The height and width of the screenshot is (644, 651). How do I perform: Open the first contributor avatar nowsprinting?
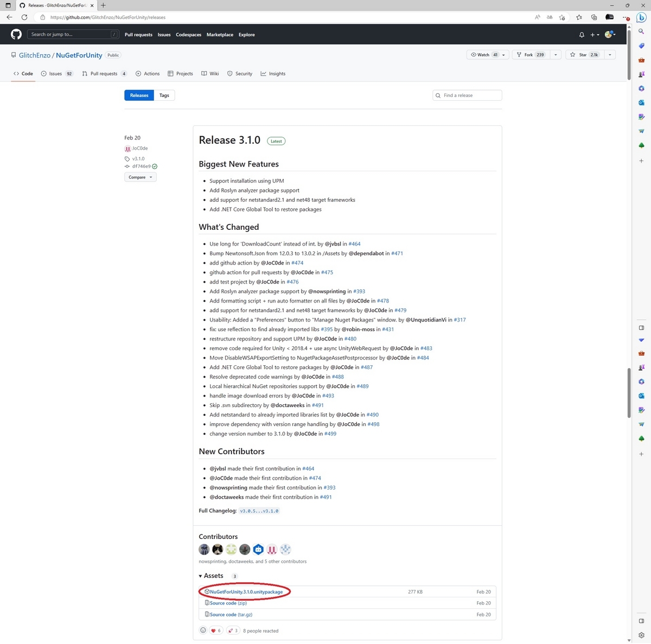pyautogui.click(x=204, y=549)
